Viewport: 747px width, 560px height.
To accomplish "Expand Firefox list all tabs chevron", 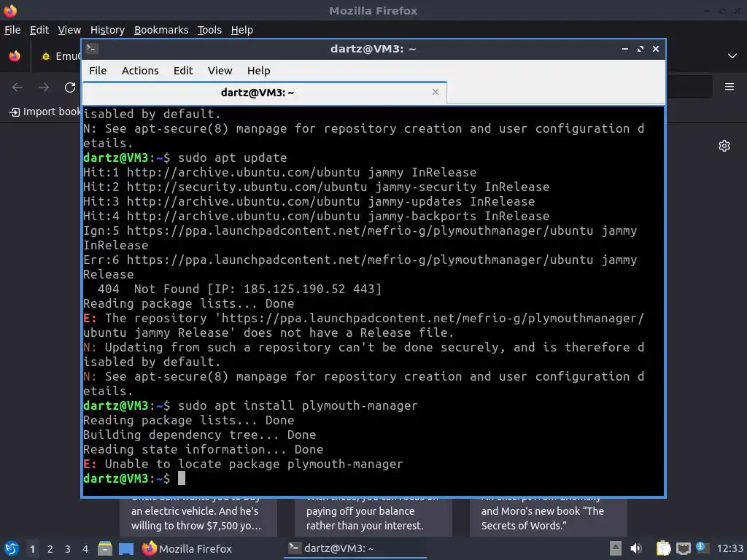I will click(x=732, y=56).
